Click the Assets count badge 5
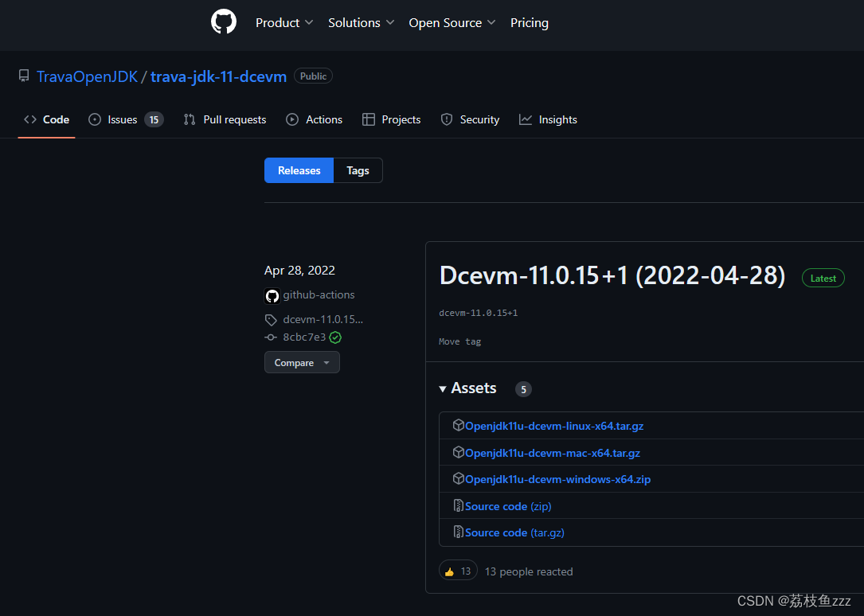 (523, 389)
